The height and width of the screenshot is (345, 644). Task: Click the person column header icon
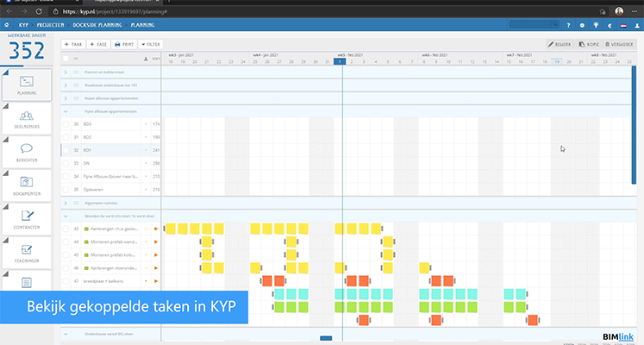coord(146,59)
